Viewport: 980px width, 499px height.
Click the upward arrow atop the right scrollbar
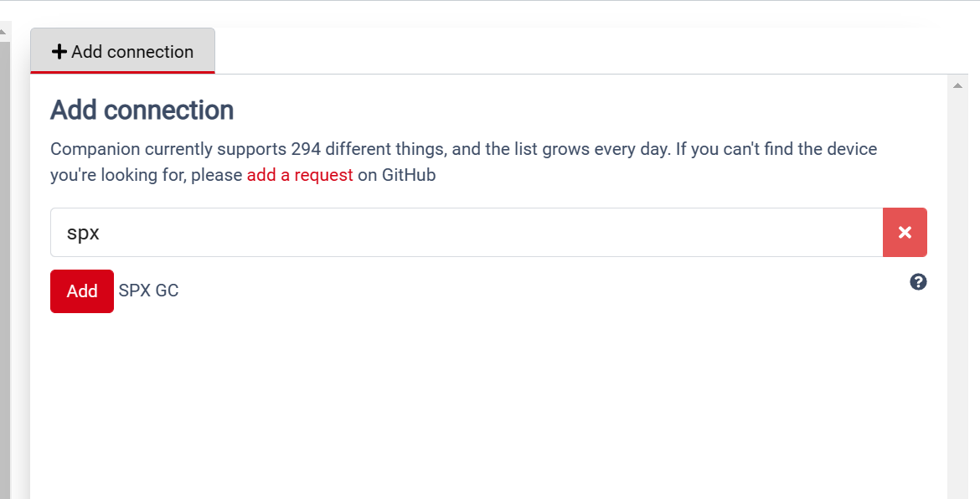pos(957,84)
